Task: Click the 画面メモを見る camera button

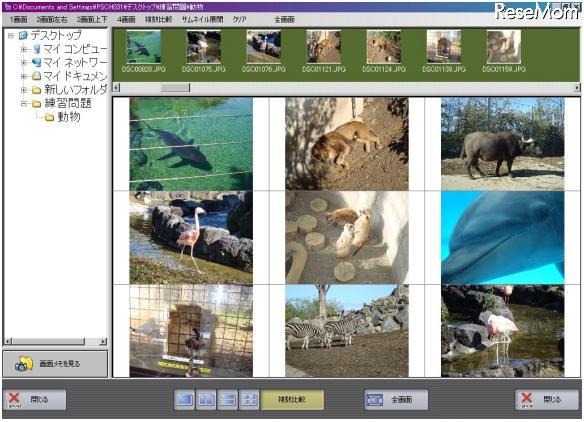Action: coord(55,364)
